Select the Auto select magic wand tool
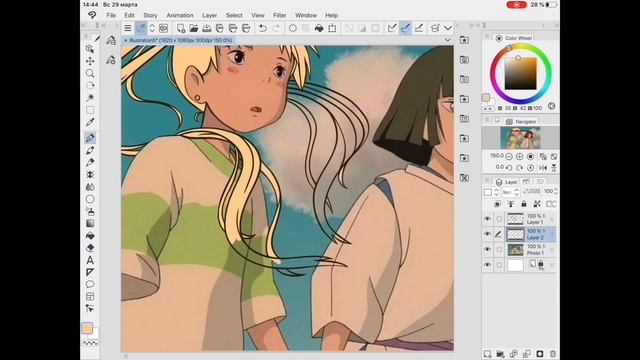 90,98
